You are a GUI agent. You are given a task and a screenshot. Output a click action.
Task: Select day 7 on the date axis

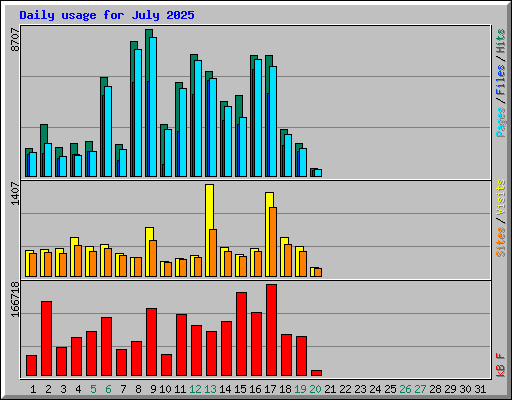coord(123,389)
